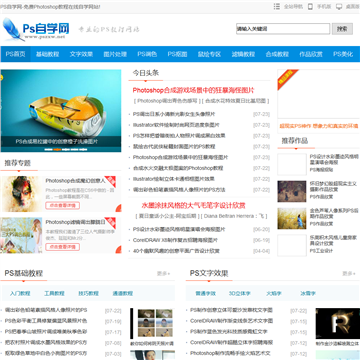This screenshot has height=360, width=360.
Task: Click the orange-in-can slideshow banner image
Action: point(61,110)
